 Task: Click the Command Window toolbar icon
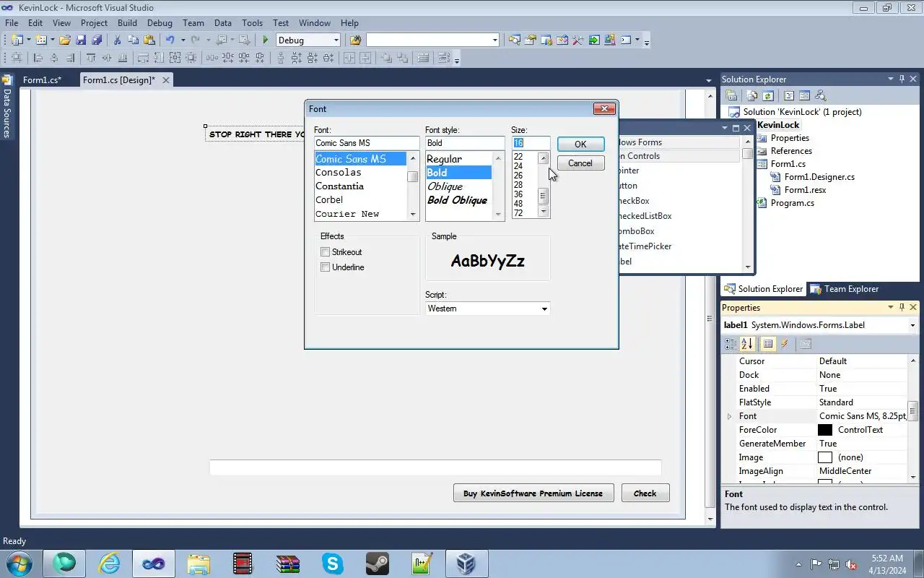click(x=626, y=40)
